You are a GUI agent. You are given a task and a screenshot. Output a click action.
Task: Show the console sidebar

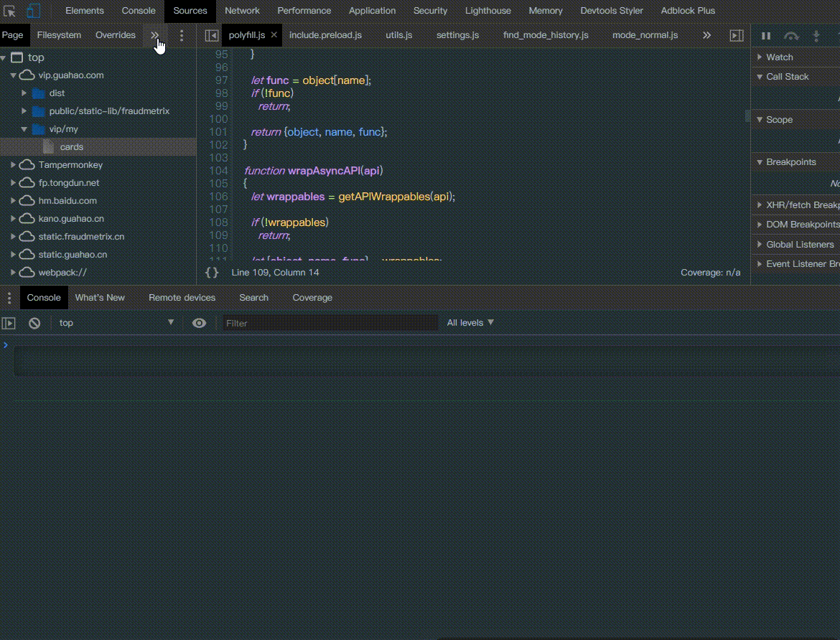point(9,323)
